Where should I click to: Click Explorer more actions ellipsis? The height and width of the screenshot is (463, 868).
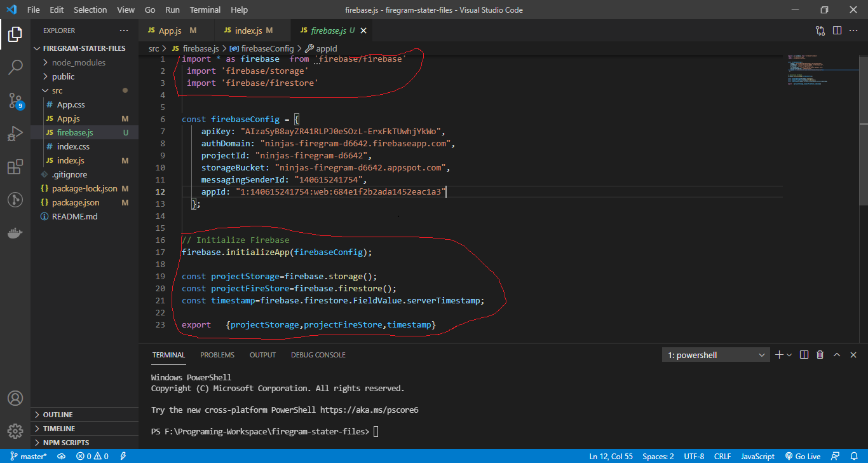[x=124, y=31]
